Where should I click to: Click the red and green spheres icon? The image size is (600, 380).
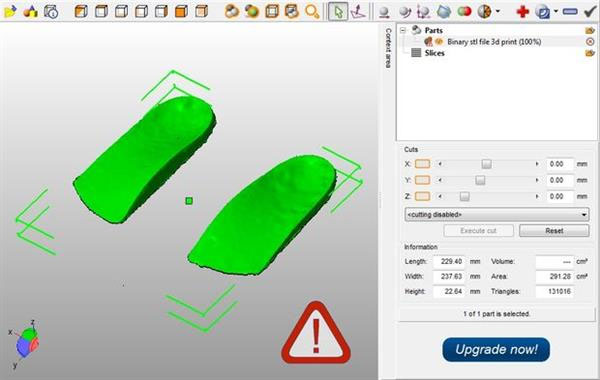(x=464, y=11)
